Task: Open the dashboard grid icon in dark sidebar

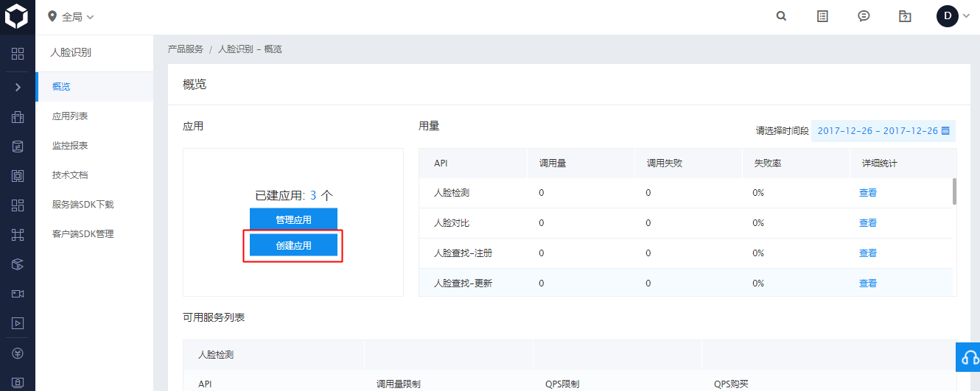Action: pyautogui.click(x=18, y=54)
